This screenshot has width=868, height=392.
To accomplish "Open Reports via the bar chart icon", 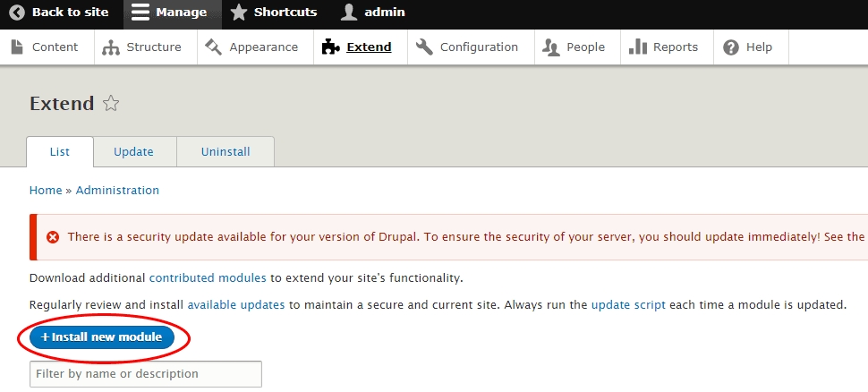I will (637, 47).
